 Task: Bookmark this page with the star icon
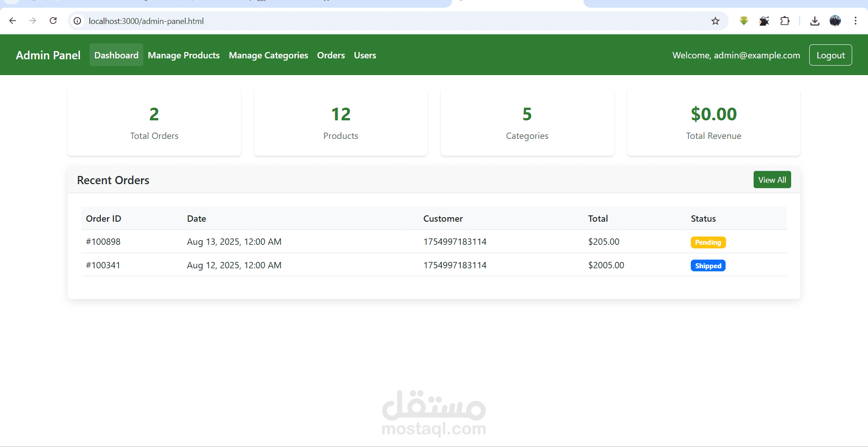(715, 21)
